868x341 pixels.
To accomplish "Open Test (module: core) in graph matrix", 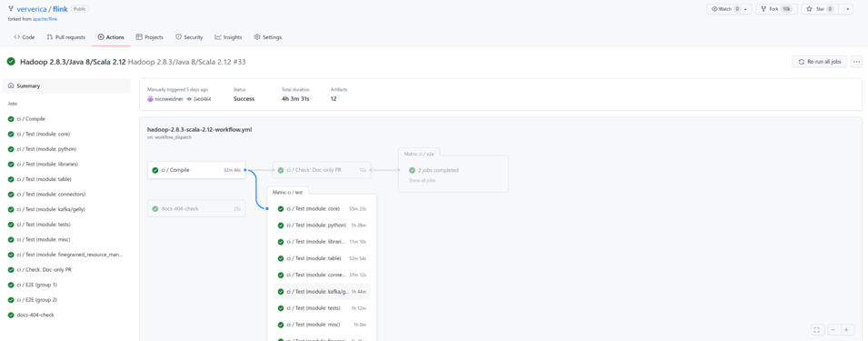I will (322, 209).
